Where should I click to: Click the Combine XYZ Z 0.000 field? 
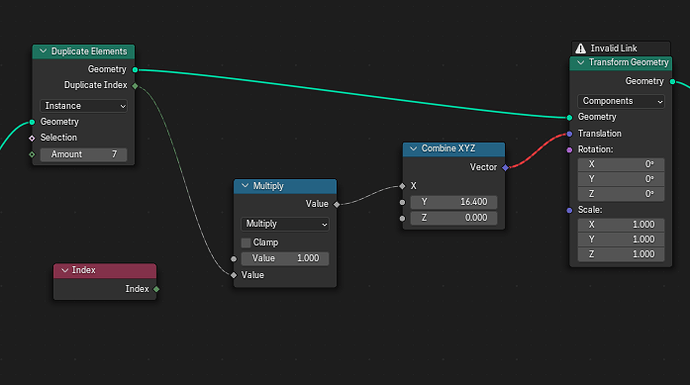pyautogui.click(x=454, y=218)
